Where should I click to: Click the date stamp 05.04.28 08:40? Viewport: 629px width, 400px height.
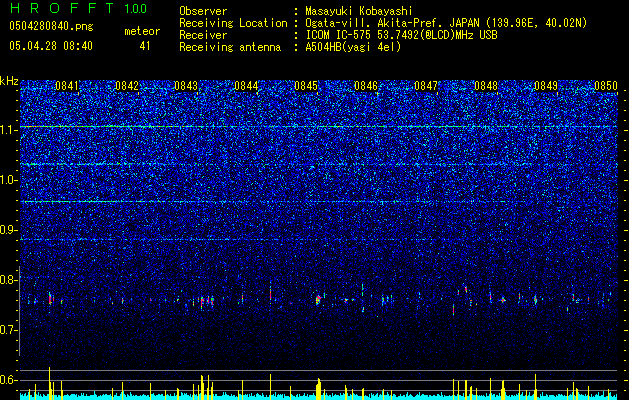[x=51, y=46]
